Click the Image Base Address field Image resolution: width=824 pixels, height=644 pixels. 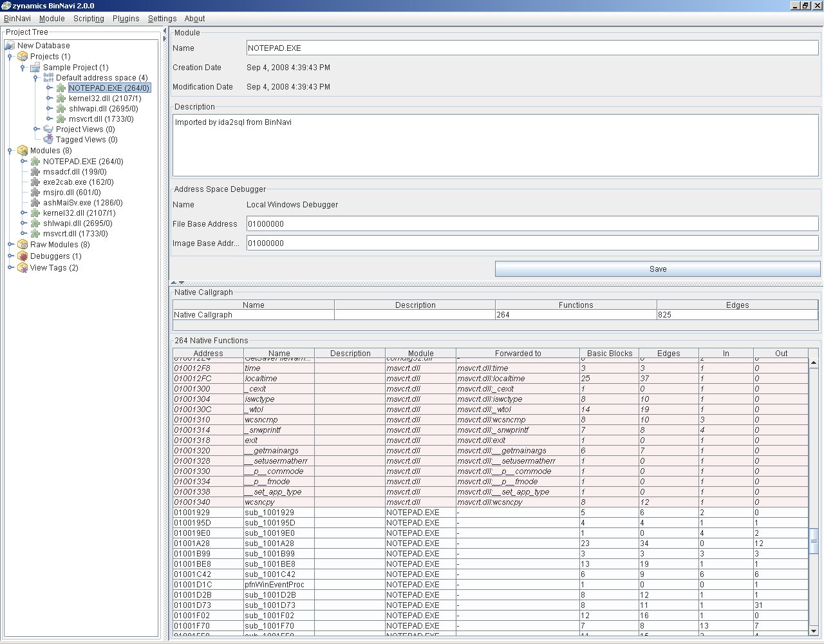pyautogui.click(x=532, y=243)
